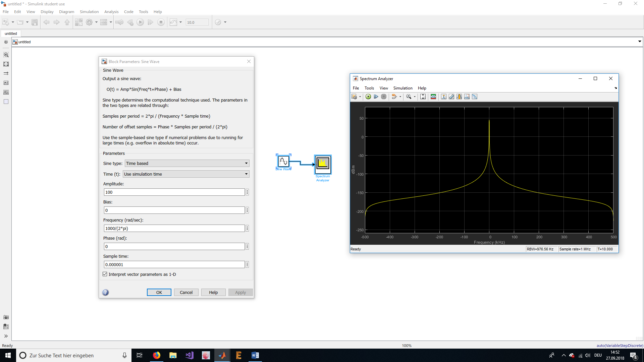Click Scale Axes Limits icon
Screen dimensions: 644x362
[423, 97]
